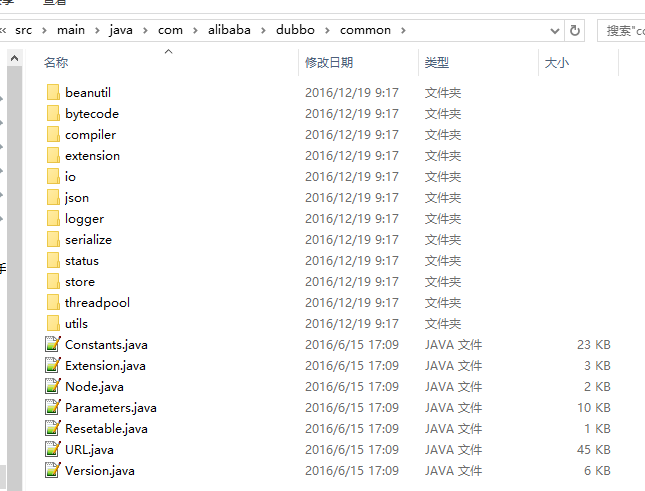This screenshot has height=491, width=645.
Task: Click the store folder icon
Action: [53, 281]
